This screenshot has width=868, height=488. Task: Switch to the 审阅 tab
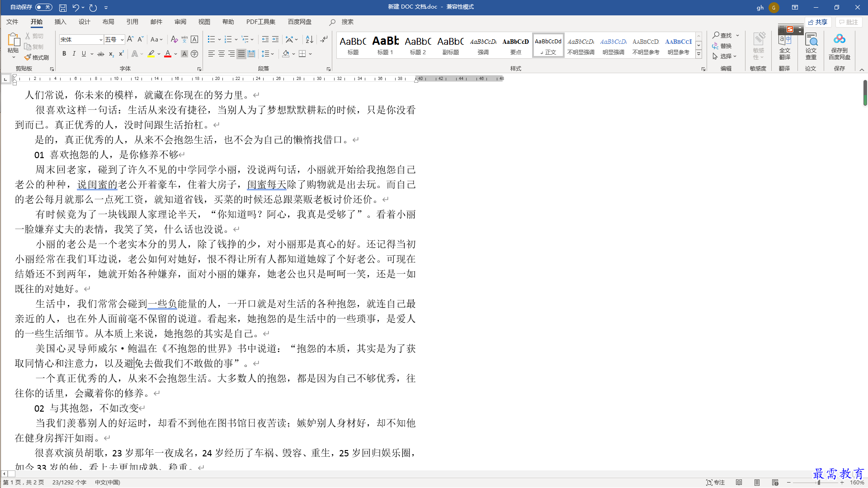180,22
